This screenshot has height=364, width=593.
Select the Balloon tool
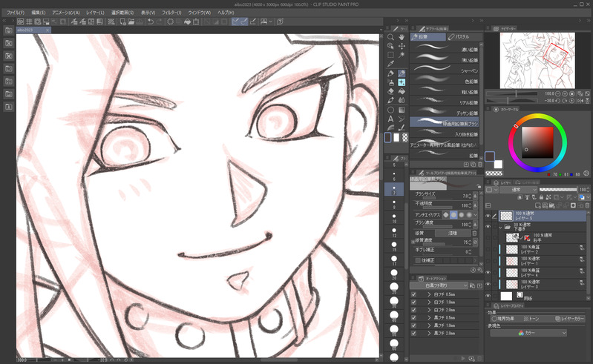(x=402, y=119)
